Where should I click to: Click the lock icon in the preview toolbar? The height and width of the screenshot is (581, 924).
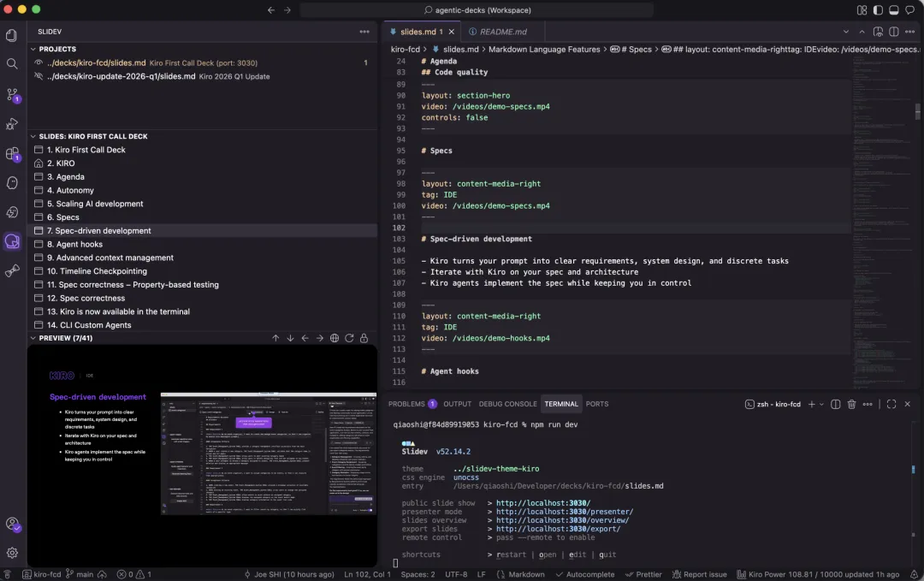tap(364, 338)
